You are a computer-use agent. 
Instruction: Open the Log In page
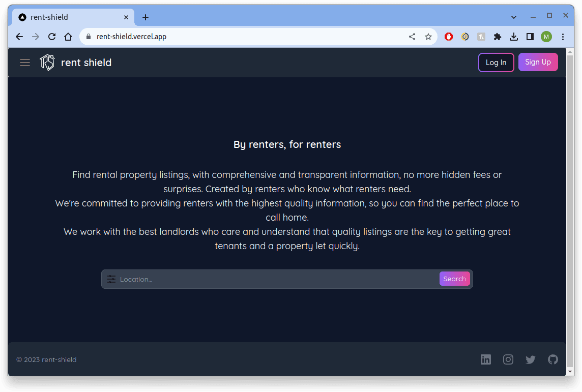[496, 63]
